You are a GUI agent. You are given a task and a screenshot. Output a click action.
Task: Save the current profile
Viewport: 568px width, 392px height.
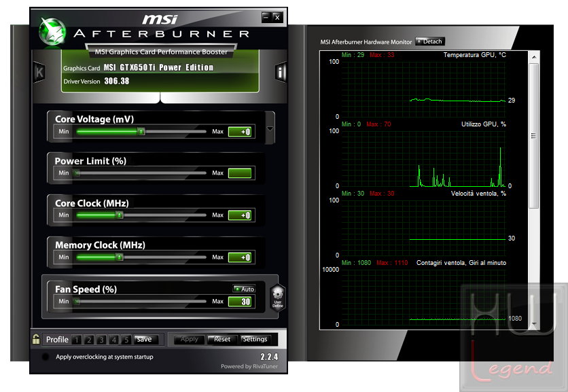coord(146,340)
